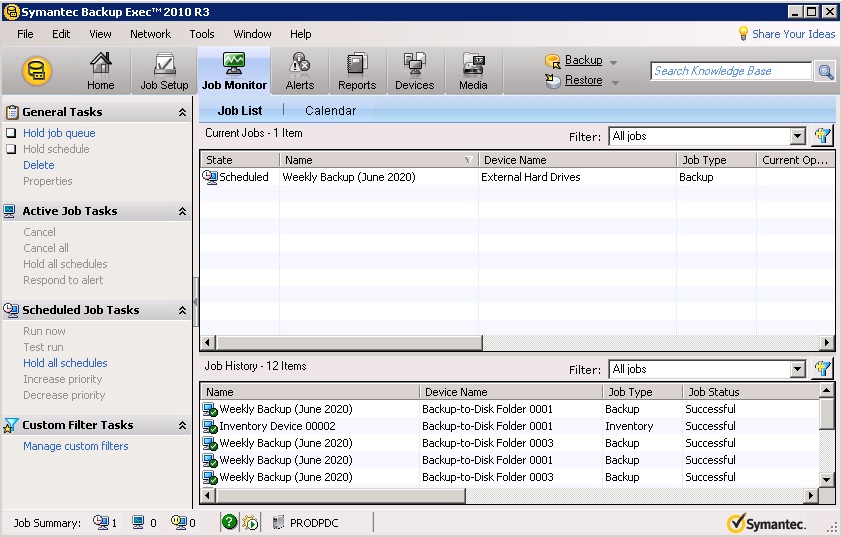842x537 pixels.
Task: Click the Custom Filter Tasks funnel icon
Action: click(x=11, y=425)
